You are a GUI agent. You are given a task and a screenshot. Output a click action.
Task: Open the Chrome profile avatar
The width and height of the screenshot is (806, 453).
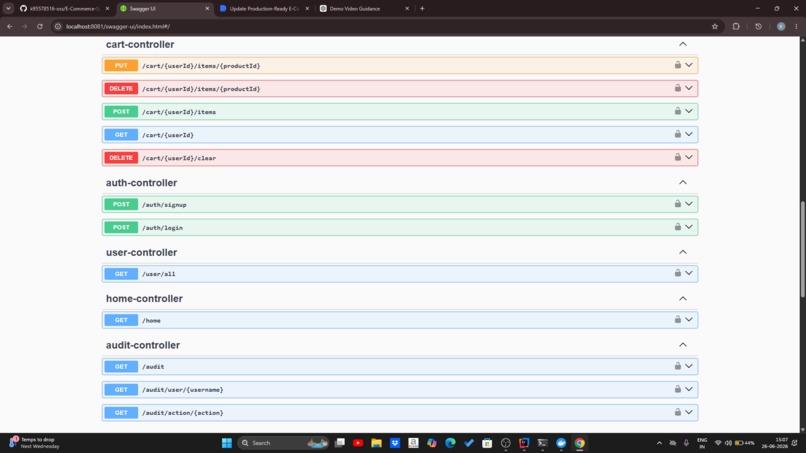click(x=781, y=26)
